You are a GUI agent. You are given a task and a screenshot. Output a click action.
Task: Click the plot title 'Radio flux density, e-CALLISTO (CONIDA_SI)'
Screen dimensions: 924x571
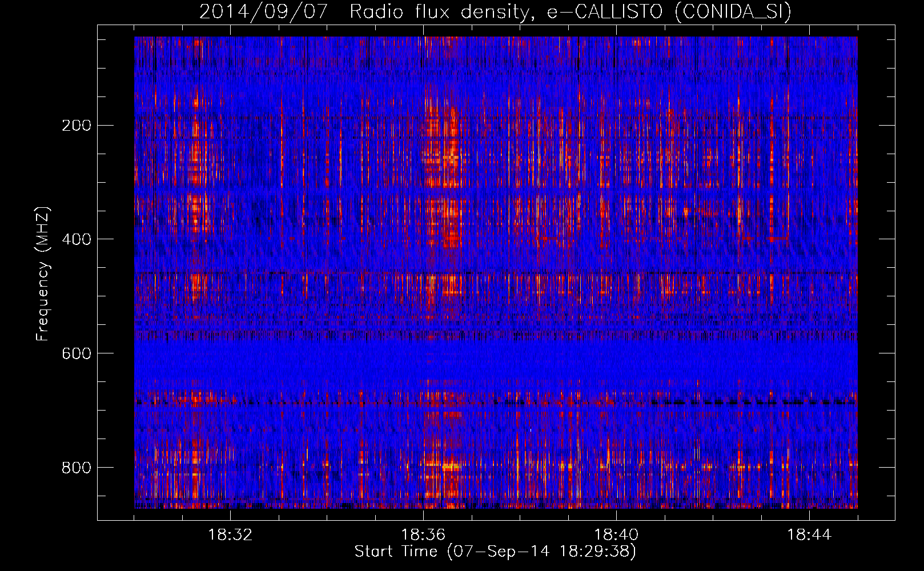click(570, 11)
